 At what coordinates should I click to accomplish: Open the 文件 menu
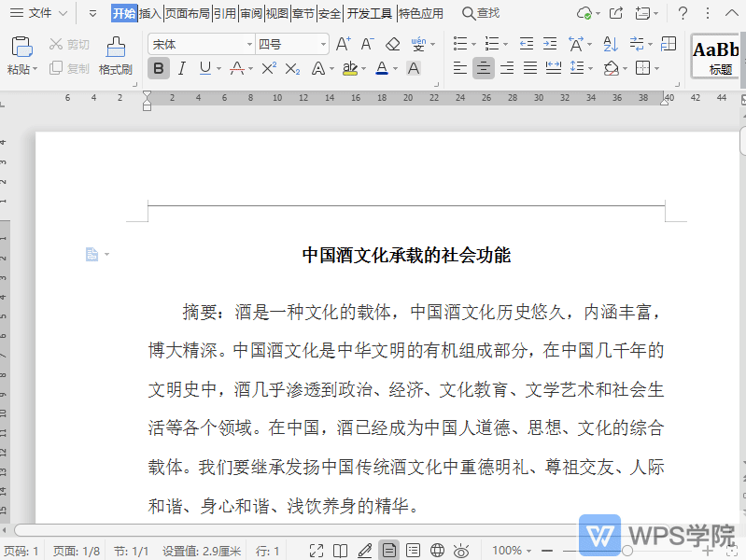39,13
